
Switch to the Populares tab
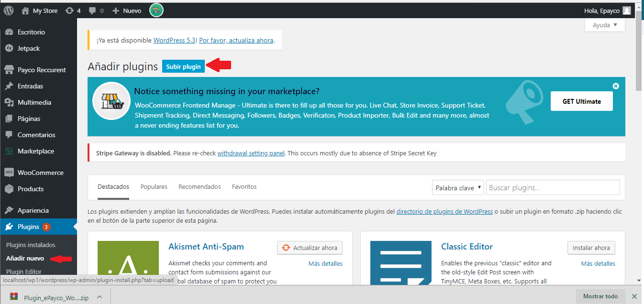(x=154, y=186)
